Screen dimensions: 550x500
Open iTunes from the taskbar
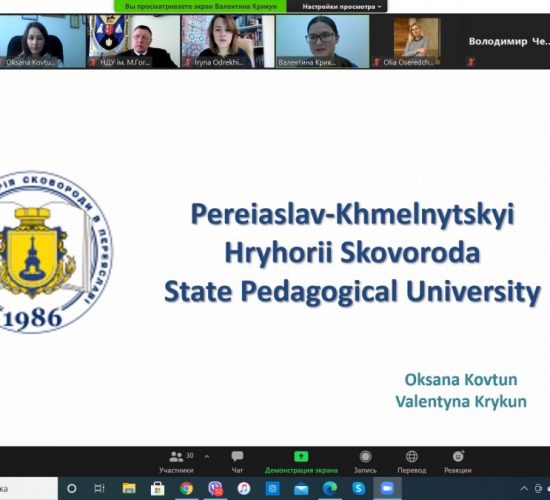coord(243,488)
